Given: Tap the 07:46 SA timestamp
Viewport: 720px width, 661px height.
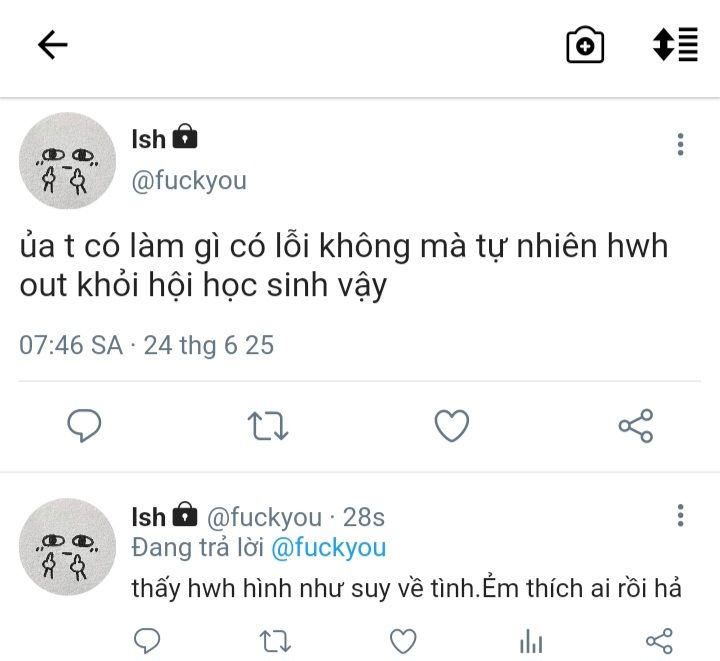Looking at the screenshot, I should pos(71,345).
